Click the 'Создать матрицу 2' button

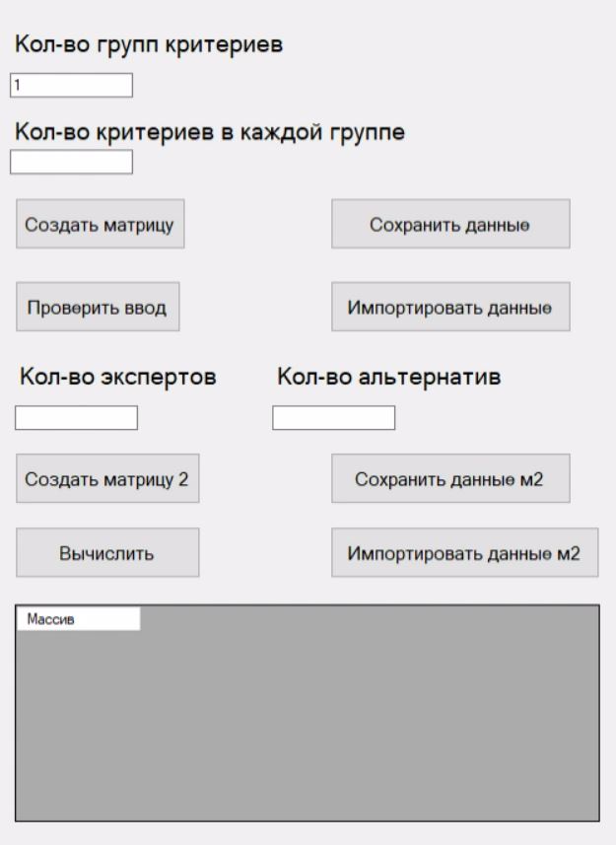pos(107,478)
